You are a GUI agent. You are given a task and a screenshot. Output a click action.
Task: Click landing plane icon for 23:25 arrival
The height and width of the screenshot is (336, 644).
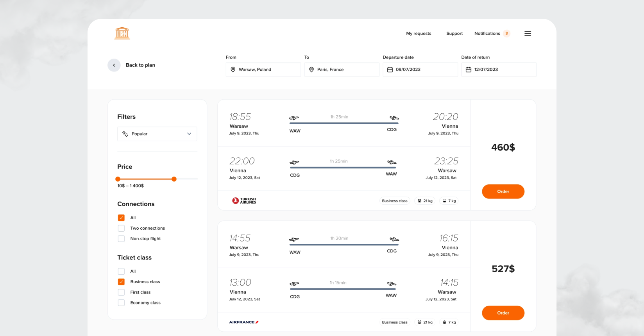(x=392, y=162)
